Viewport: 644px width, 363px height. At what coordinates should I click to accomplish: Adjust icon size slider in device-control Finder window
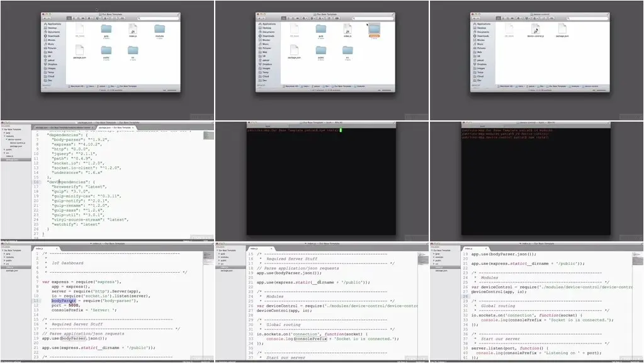pos(601,90)
